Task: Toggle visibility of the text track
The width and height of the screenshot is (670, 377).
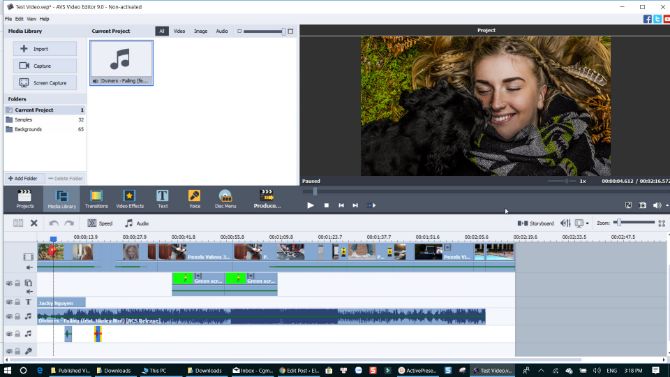Action: coord(9,302)
